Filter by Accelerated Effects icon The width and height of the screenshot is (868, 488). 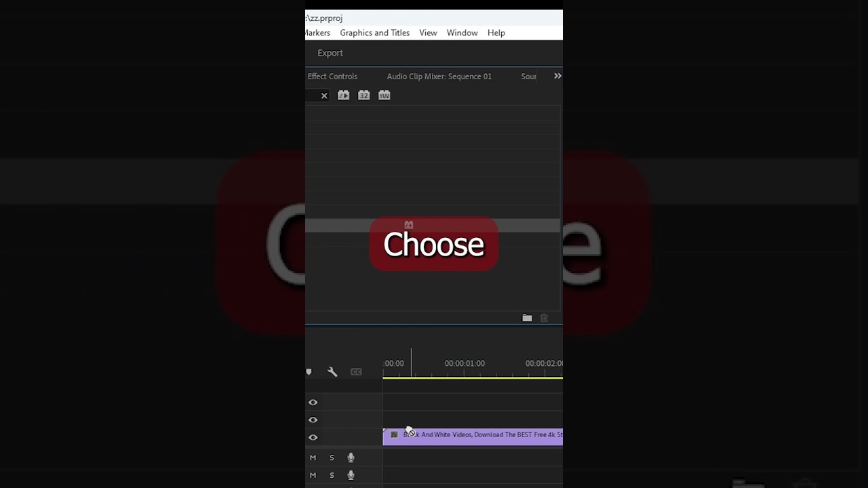coord(344,96)
